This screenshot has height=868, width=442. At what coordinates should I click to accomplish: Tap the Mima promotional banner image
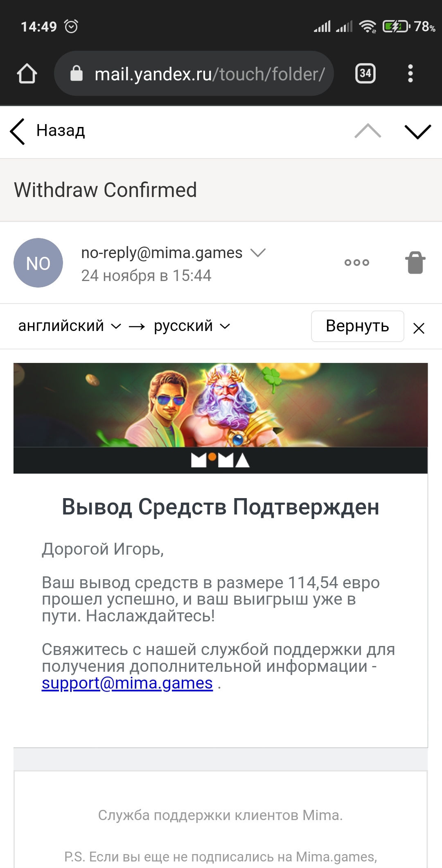(x=221, y=418)
